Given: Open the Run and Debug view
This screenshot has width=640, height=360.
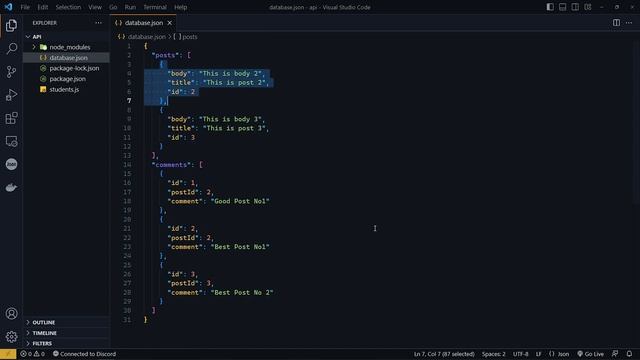Looking at the screenshot, I should [11, 95].
